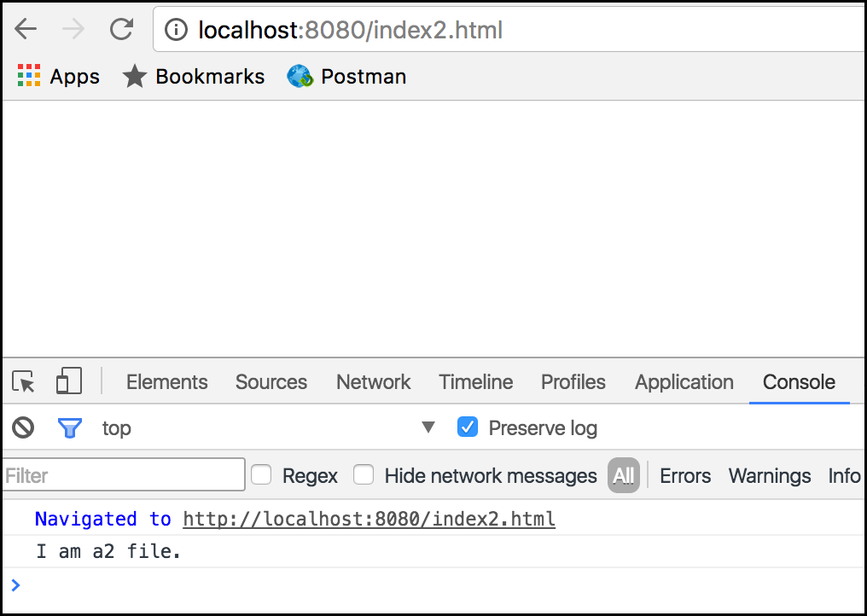
Task: Enable the Regex checkbox
Action: [x=261, y=475]
